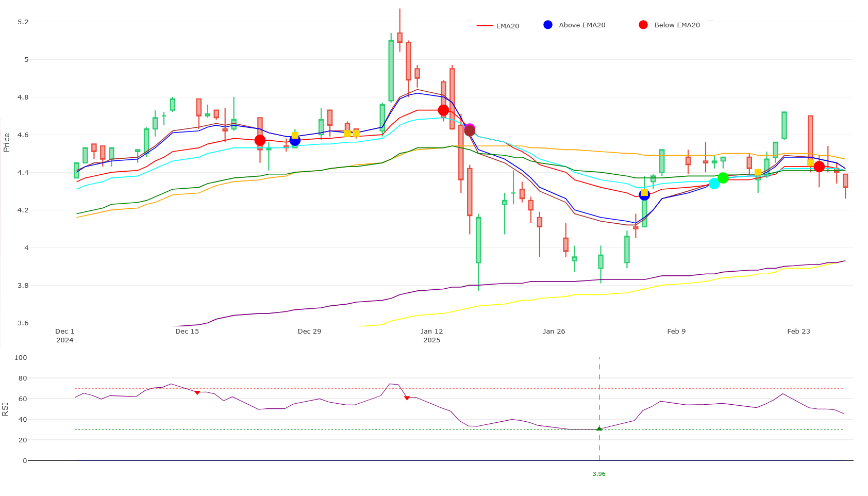868x496 pixels.
Task: Click the red triangle RSI marker near Dec 15
Action: [x=197, y=393]
